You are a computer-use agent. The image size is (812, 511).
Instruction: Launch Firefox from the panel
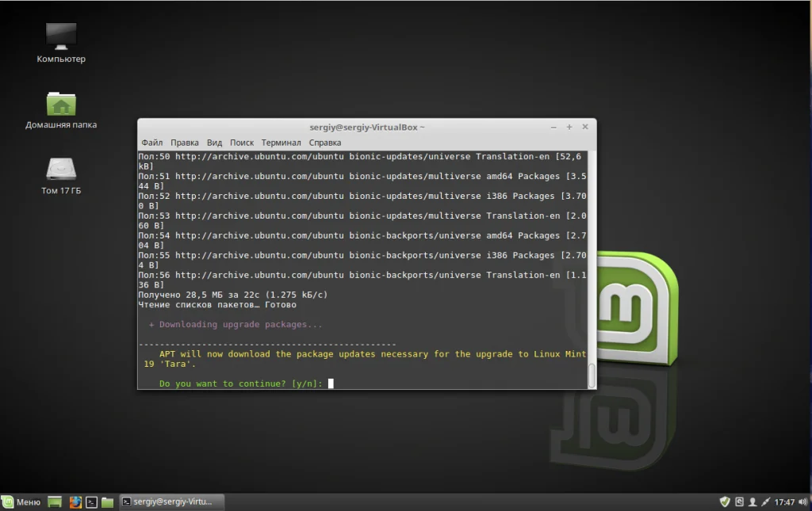pos(75,501)
